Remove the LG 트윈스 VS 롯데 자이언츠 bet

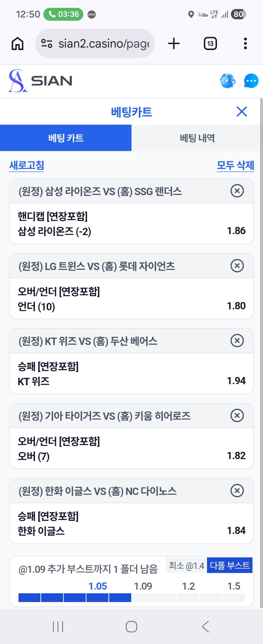[237, 265]
